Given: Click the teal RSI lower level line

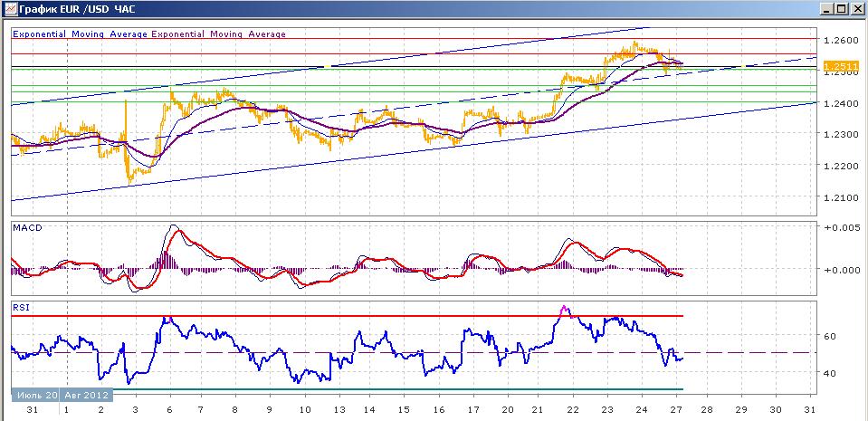Looking at the screenshot, I should (398, 389).
